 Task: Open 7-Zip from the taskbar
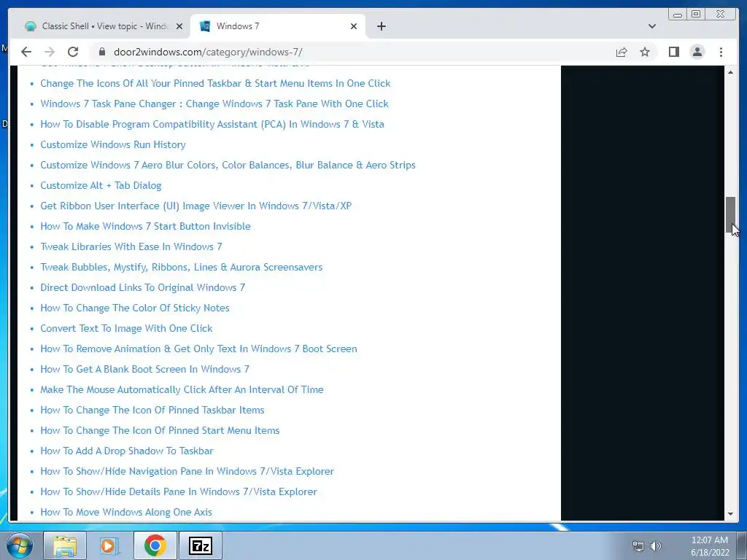(200, 545)
